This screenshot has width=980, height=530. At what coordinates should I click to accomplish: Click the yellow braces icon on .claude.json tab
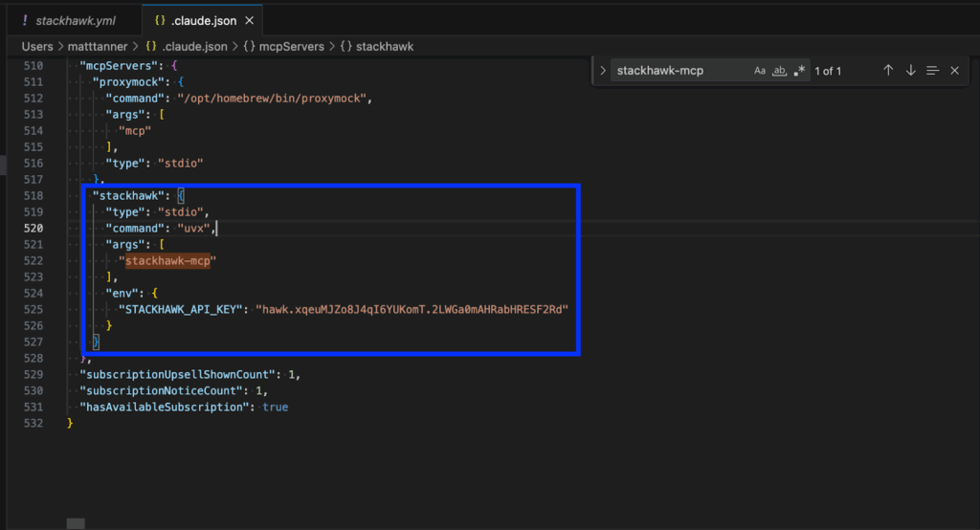(160, 20)
